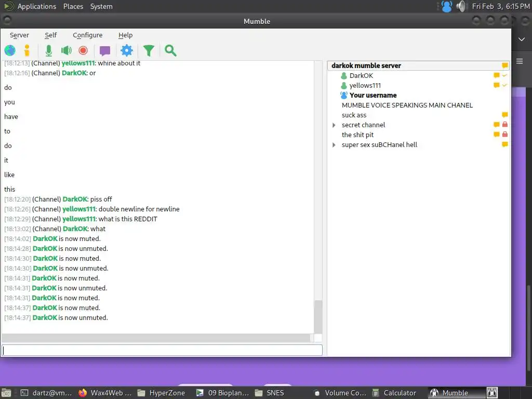
Task: Expand super sex suBCHanel hell node
Action: pyautogui.click(x=334, y=145)
